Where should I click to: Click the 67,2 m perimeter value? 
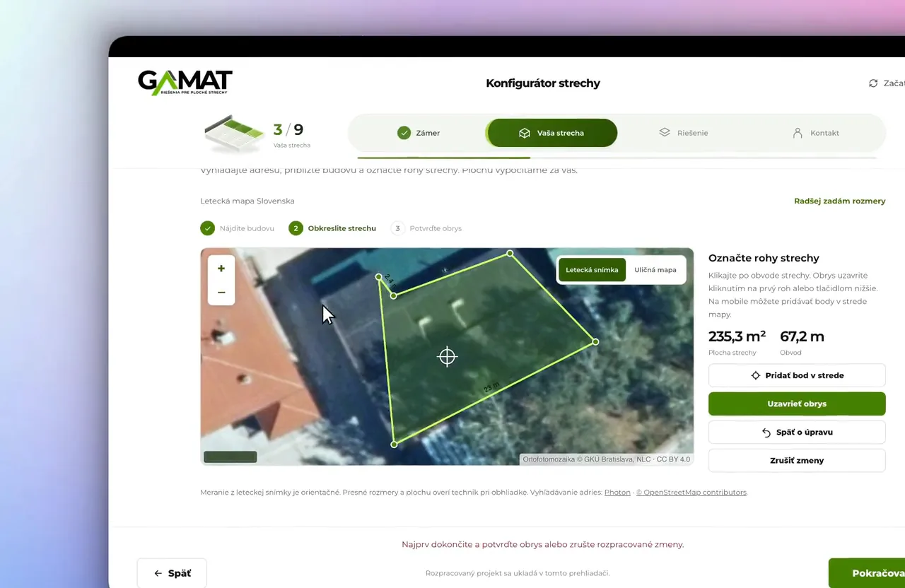[802, 337]
